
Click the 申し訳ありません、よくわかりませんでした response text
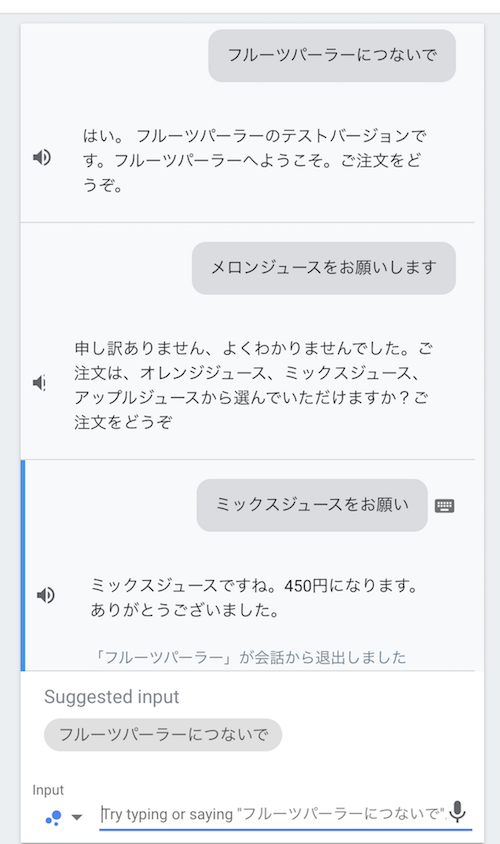point(253,385)
